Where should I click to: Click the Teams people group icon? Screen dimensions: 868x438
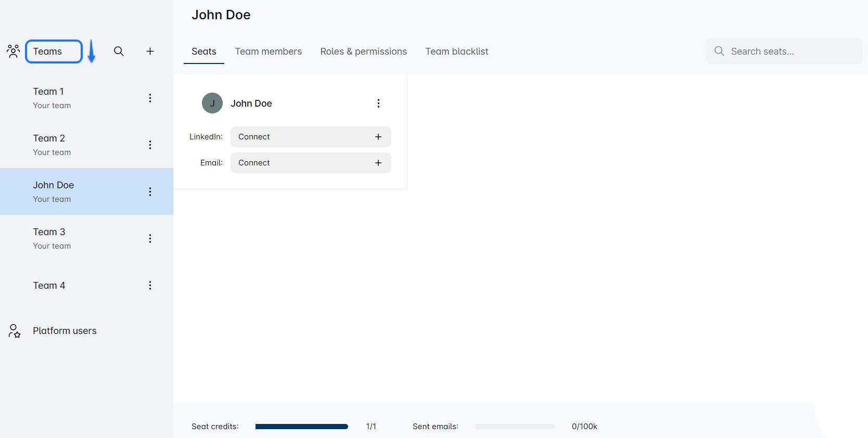point(13,51)
